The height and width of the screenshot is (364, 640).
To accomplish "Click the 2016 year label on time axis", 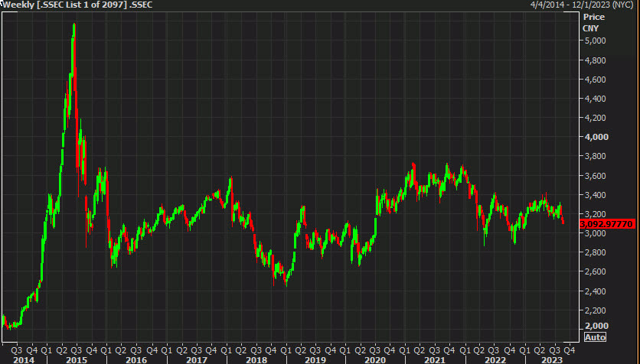I will click(136, 360).
